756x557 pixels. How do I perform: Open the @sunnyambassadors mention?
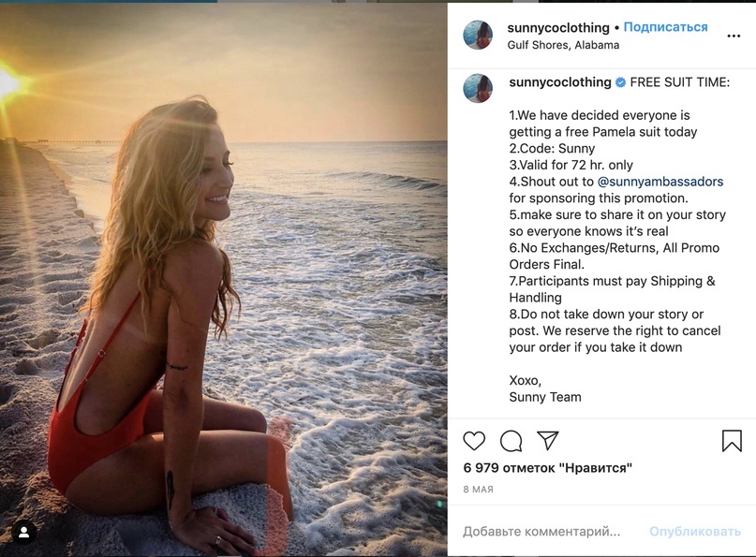coord(660,182)
